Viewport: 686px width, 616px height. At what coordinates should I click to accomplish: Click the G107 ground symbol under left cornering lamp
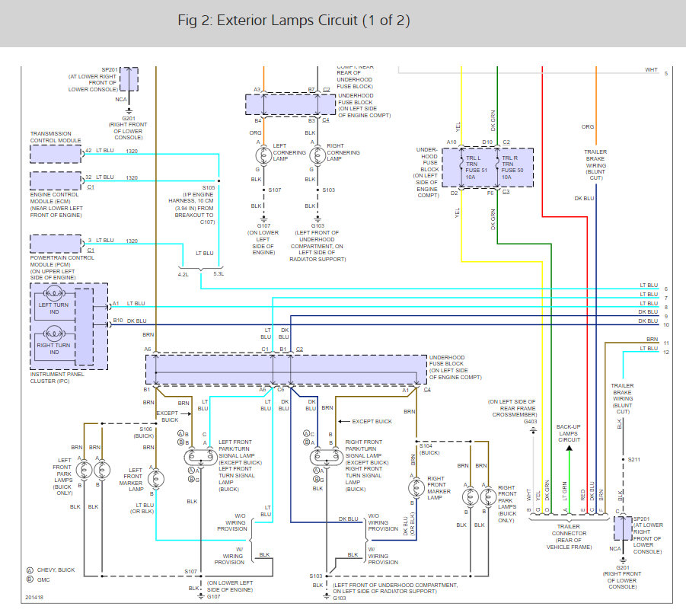pos(263,219)
